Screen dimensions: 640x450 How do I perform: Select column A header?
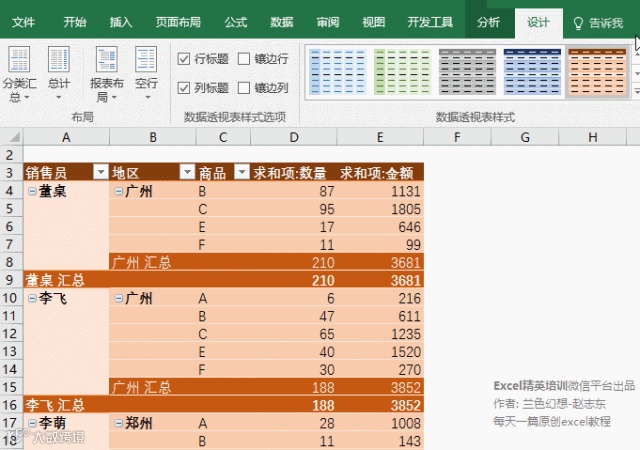tap(66, 137)
